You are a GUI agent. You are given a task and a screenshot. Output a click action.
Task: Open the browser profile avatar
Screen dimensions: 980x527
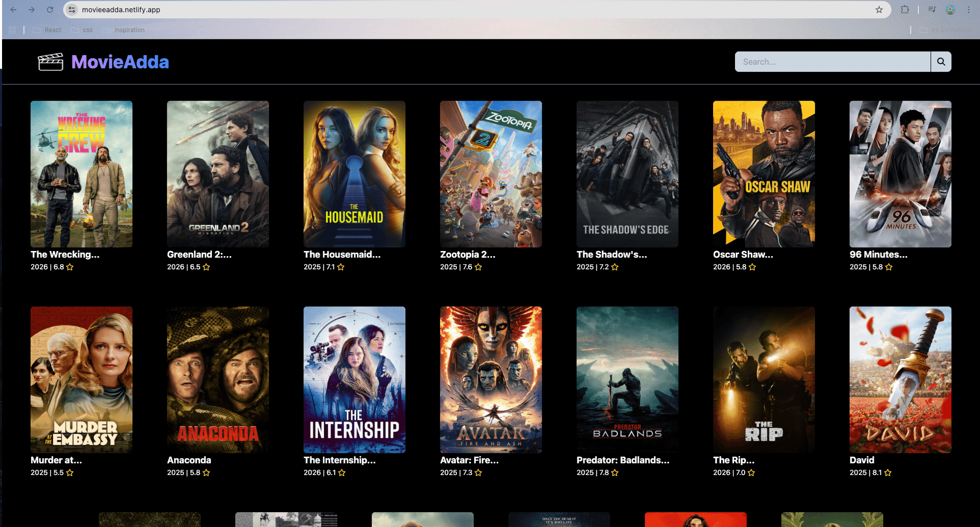click(950, 10)
